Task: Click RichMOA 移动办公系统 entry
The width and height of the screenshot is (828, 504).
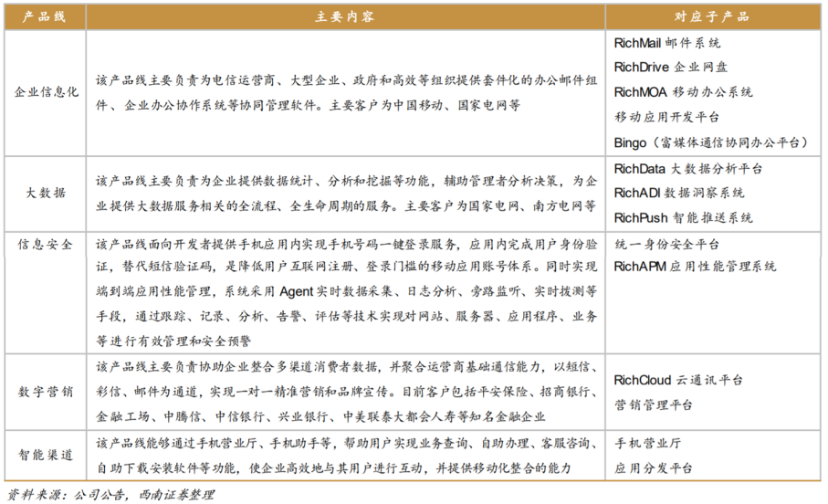Action: (684, 92)
